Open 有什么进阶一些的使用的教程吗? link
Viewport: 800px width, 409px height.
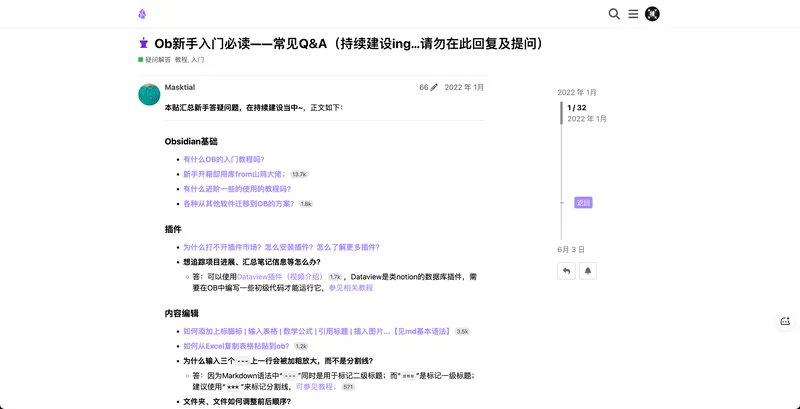click(237, 189)
